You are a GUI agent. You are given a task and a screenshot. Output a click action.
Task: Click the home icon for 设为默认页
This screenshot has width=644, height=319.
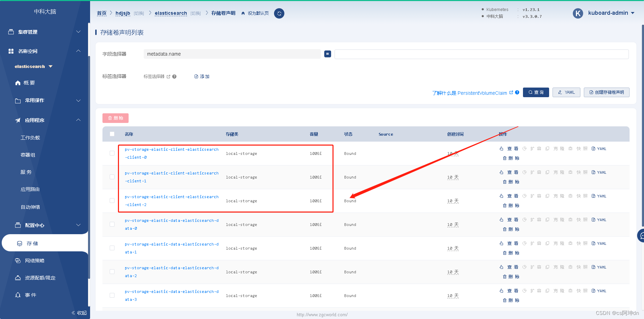(243, 13)
